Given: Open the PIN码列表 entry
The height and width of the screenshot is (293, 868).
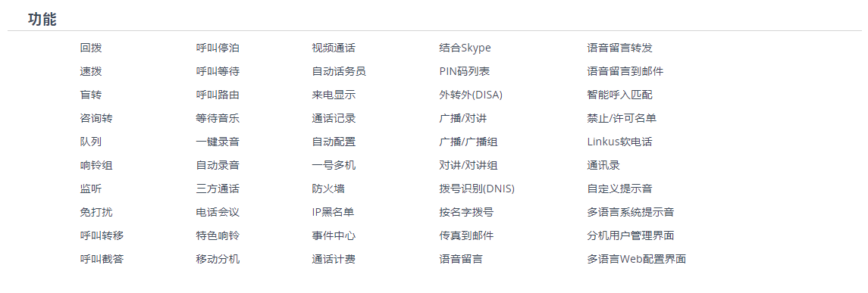Looking at the screenshot, I should (464, 71).
